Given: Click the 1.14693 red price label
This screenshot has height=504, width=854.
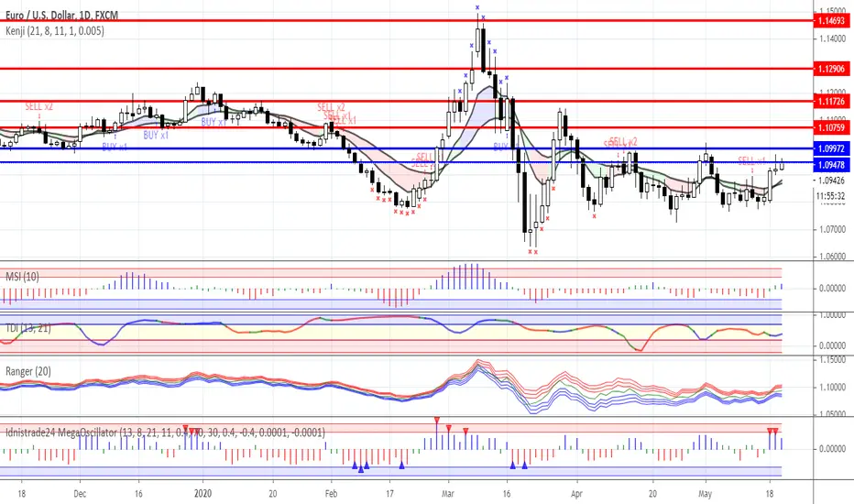Looking at the screenshot, I should [x=832, y=21].
